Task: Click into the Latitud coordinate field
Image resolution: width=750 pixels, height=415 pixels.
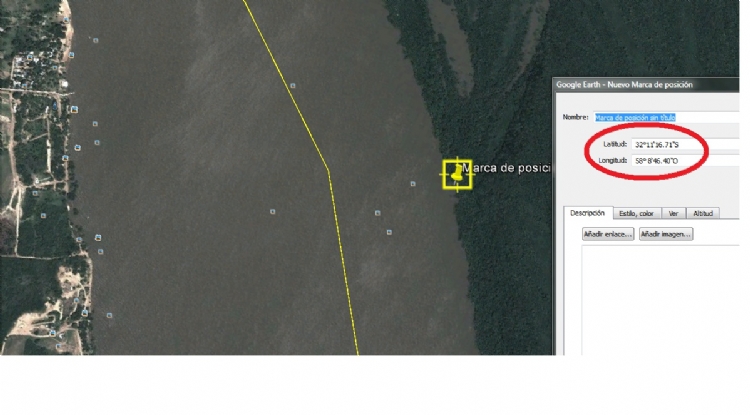Action: (685, 144)
